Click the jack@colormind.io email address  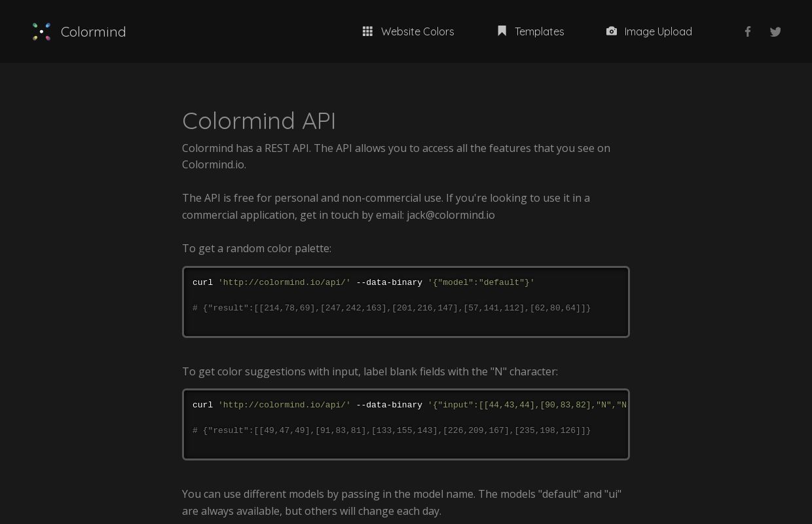(451, 215)
